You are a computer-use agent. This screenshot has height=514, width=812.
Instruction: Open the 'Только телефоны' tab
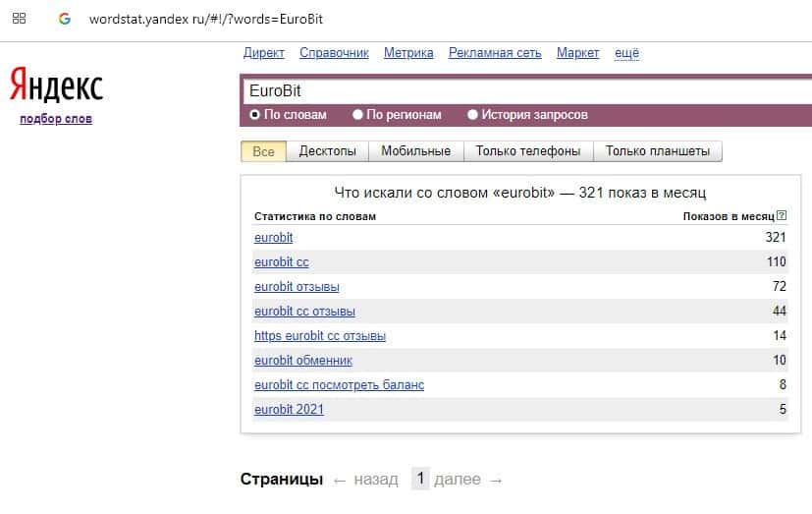(x=527, y=151)
